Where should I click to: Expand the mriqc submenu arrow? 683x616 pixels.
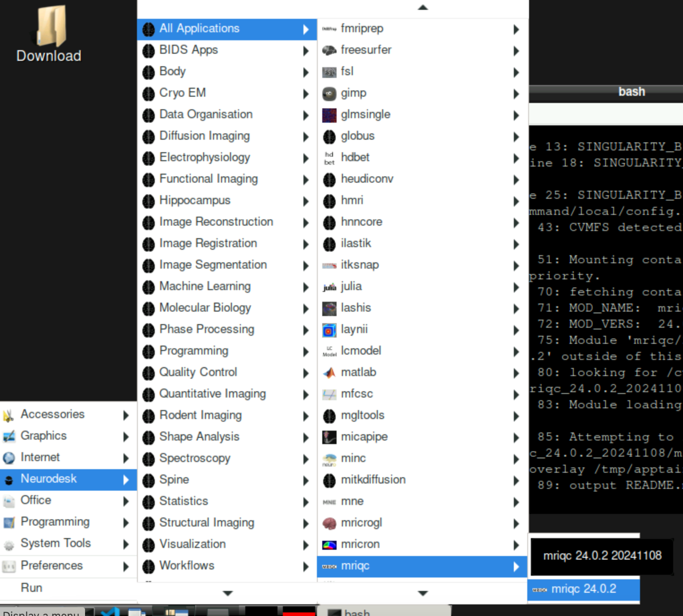[x=516, y=566]
